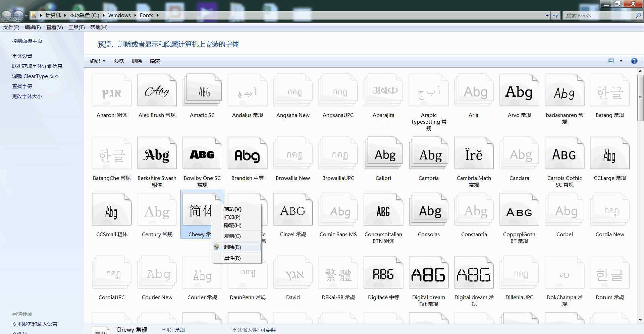
Task: Select the Cambria Math font icon
Action: pyautogui.click(x=474, y=153)
